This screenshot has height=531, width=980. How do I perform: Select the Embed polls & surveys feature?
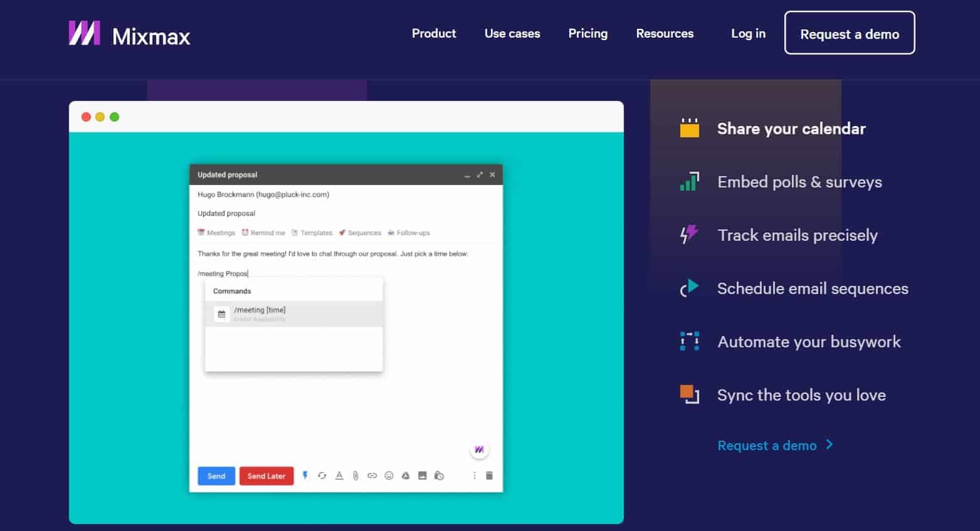[799, 182]
